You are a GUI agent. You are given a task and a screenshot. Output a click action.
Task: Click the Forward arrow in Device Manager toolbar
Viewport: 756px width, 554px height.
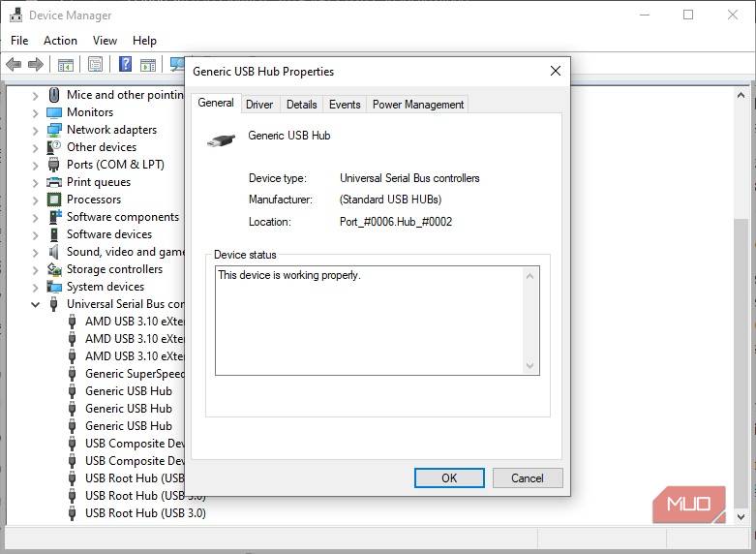pos(36,64)
